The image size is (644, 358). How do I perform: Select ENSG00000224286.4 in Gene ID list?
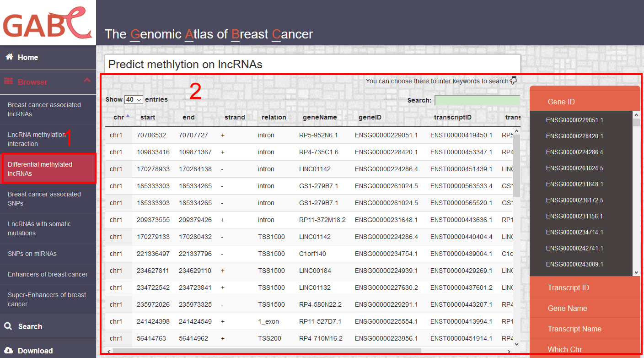(574, 152)
